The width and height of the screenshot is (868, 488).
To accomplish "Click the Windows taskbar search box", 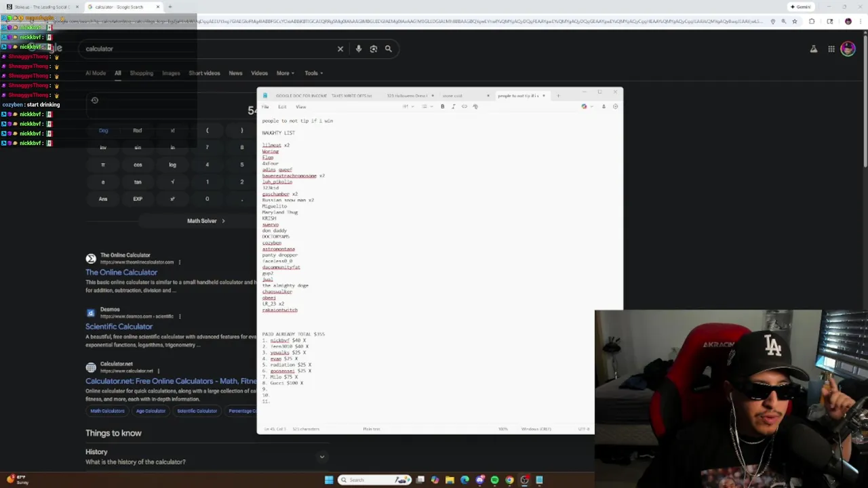I will pos(375,480).
